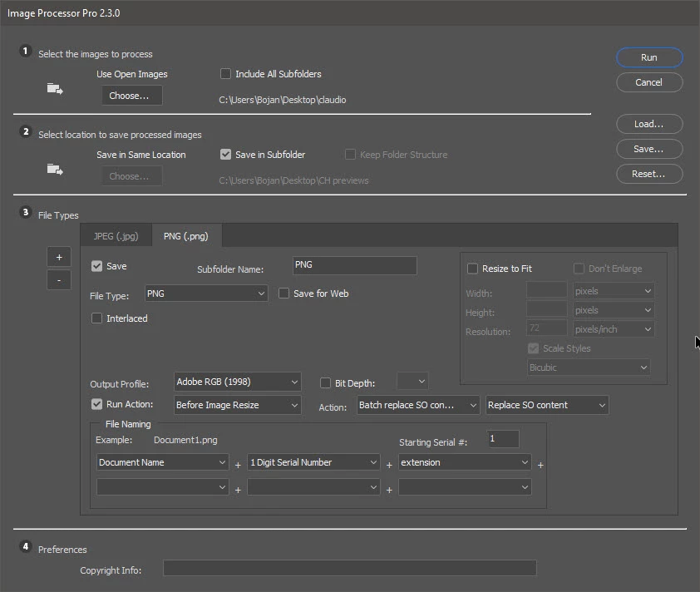Check the Interlaced option
The width and height of the screenshot is (700, 592).
[x=96, y=318]
